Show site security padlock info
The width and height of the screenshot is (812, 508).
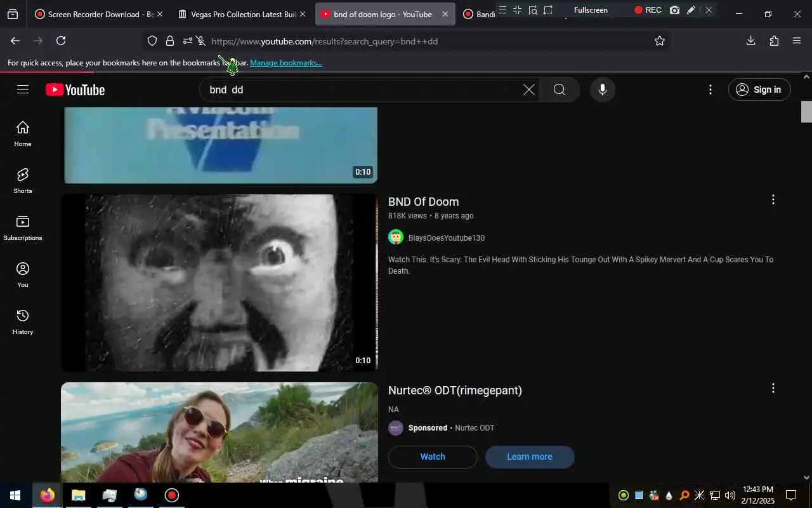click(170, 41)
